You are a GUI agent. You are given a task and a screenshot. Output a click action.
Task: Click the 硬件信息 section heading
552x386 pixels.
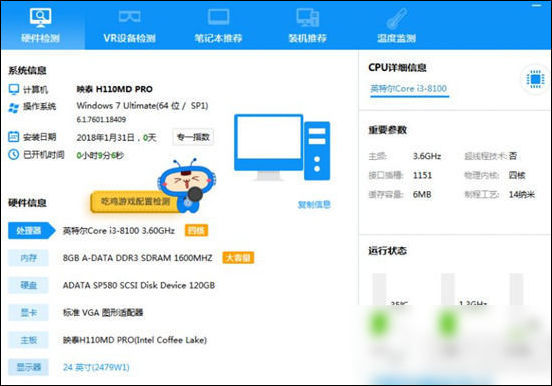27,203
